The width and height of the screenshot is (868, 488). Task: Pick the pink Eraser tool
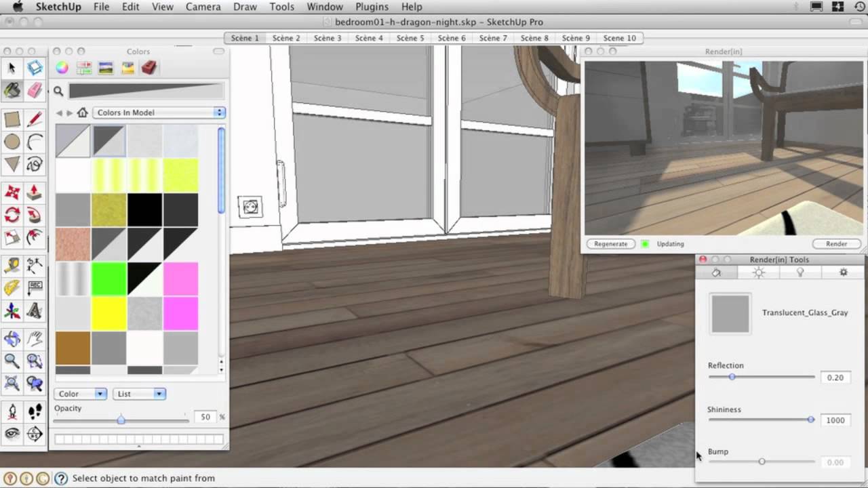(35, 90)
